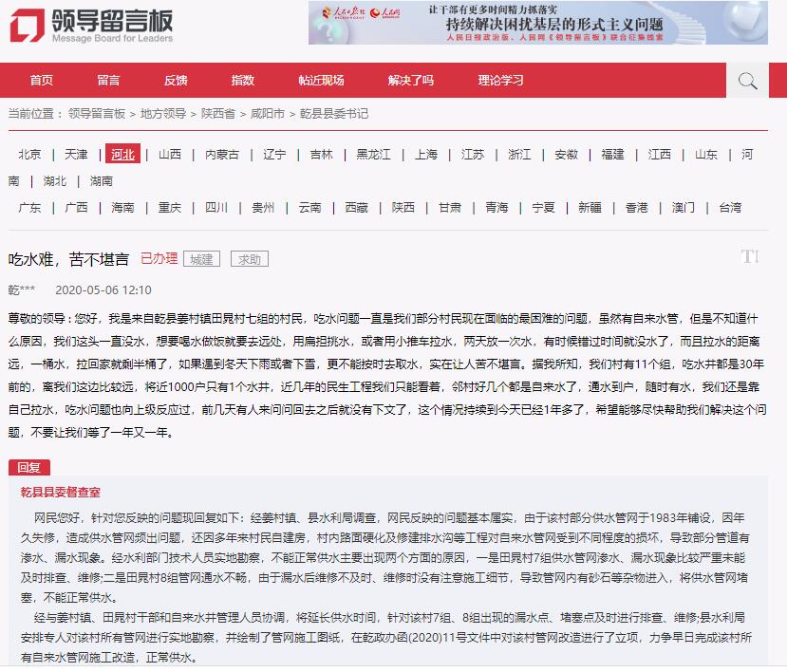Click 陕西省 breadcrumb link
Viewport: 787px width, 672px height.
point(218,114)
